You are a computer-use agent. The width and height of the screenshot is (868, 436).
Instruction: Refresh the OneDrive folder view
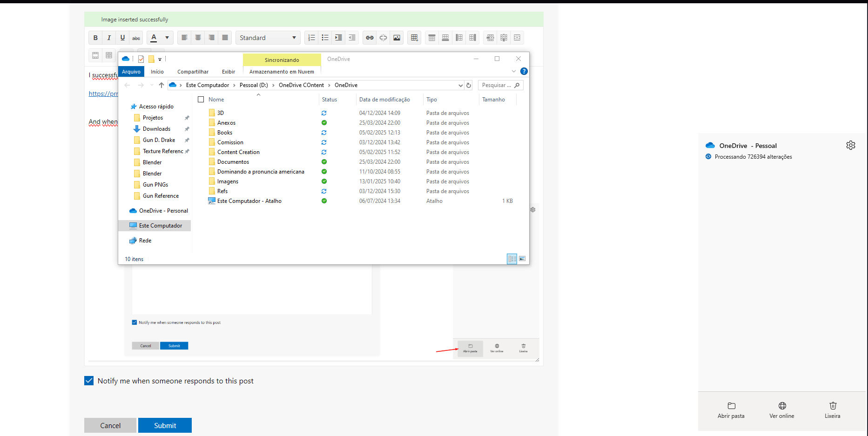469,85
